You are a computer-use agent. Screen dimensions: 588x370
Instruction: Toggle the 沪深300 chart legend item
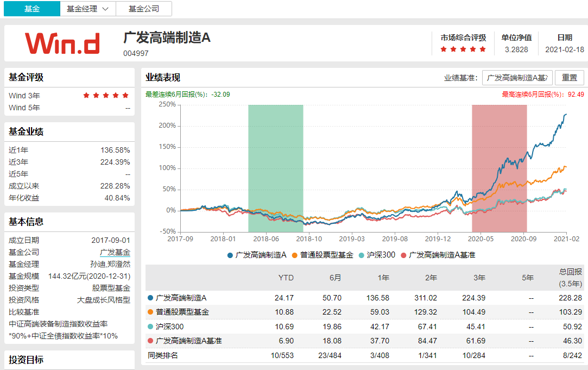(x=377, y=255)
